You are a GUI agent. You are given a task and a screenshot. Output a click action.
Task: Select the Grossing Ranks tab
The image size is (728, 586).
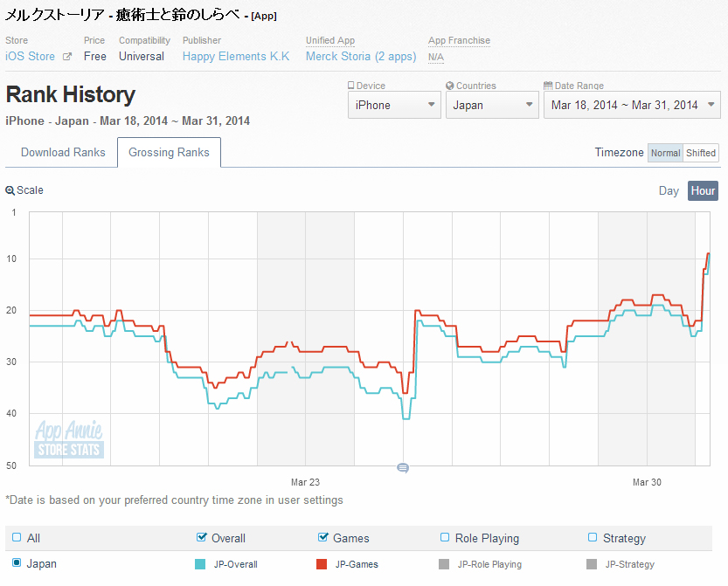coord(169,152)
